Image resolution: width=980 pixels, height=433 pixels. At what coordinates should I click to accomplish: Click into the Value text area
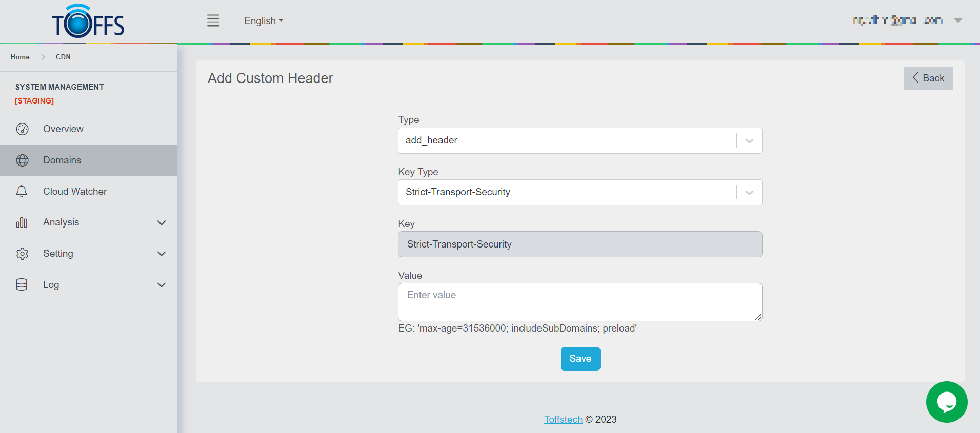(579, 302)
